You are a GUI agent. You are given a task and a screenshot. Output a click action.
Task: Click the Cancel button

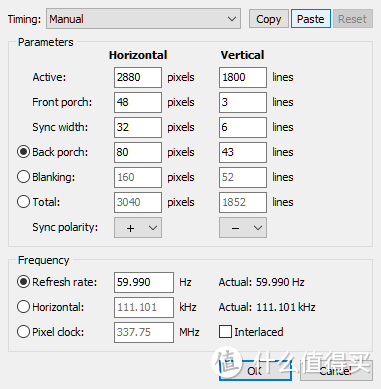point(336,370)
